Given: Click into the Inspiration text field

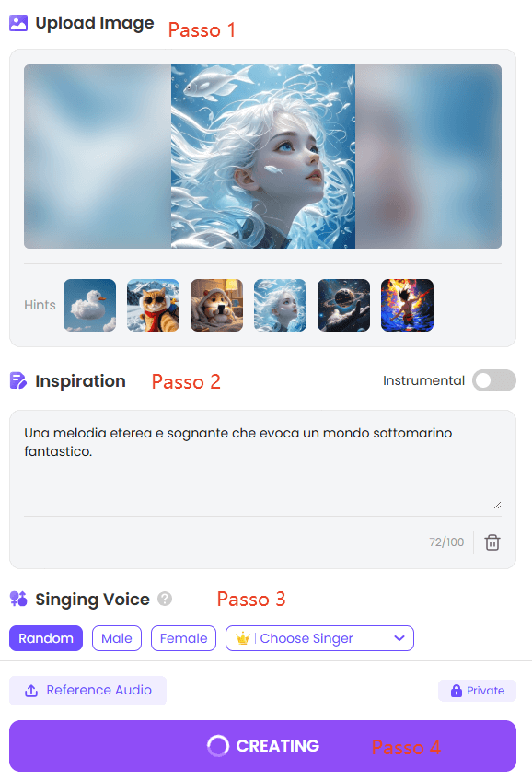Looking at the screenshot, I should tap(262, 463).
